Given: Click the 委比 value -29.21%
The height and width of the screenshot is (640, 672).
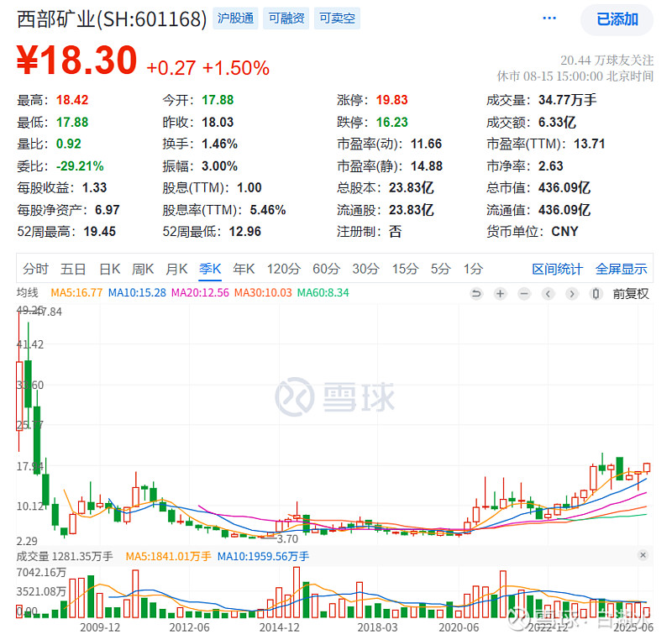Looking at the screenshot, I should point(80,166).
